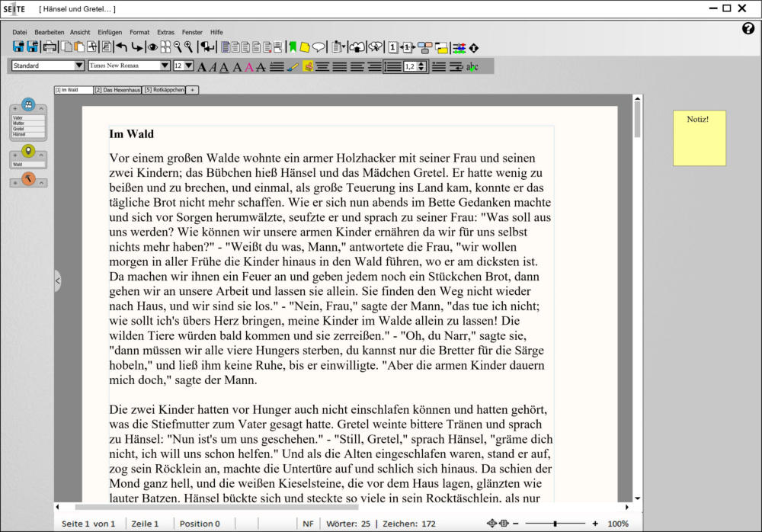Click the green bookmark icon
This screenshot has width=762, height=532.
point(292,47)
